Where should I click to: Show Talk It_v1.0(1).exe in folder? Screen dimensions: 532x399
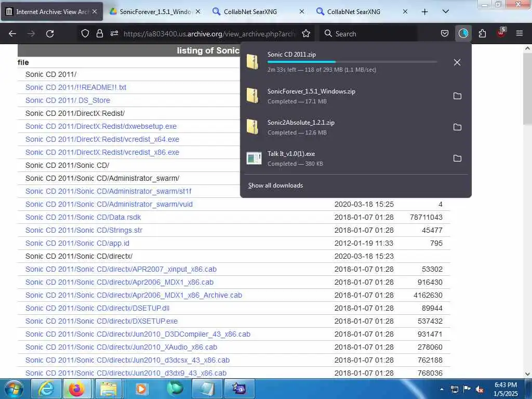click(457, 158)
